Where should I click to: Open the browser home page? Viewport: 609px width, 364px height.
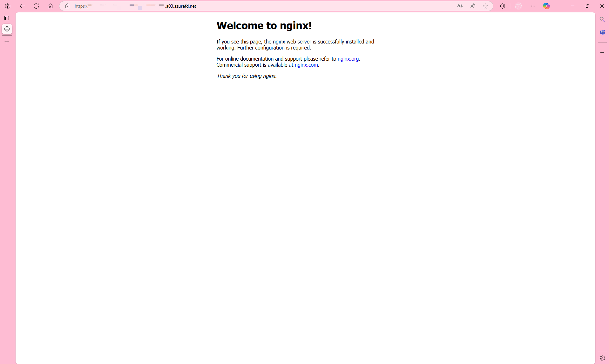[x=50, y=6]
